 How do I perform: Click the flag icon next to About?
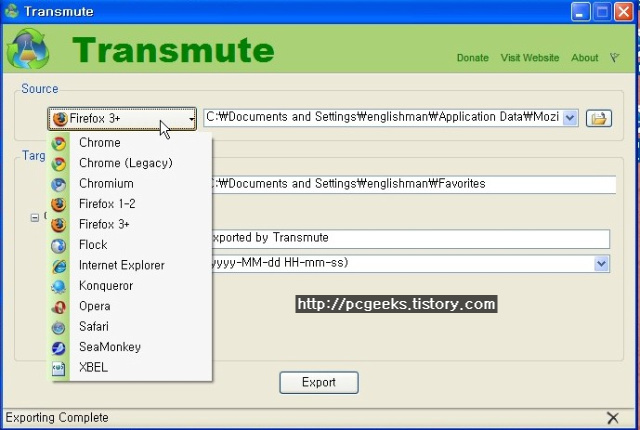614,58
